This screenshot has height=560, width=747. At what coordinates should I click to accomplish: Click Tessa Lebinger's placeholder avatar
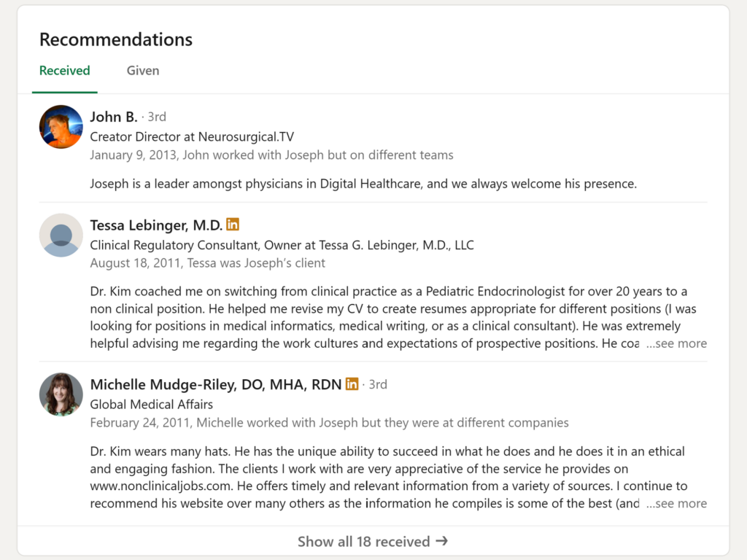(x=61, y=235)
